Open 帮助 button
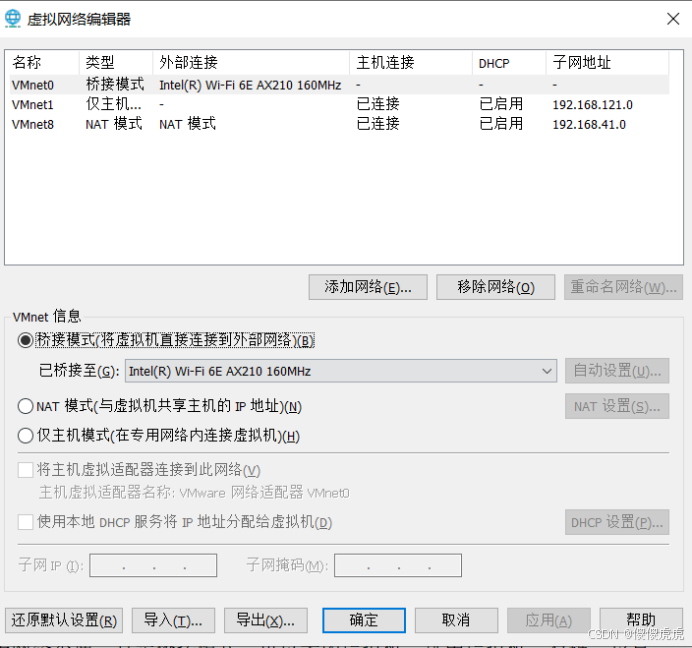The width and height of the screenshot is (692, 648). (x=641, y=620)
